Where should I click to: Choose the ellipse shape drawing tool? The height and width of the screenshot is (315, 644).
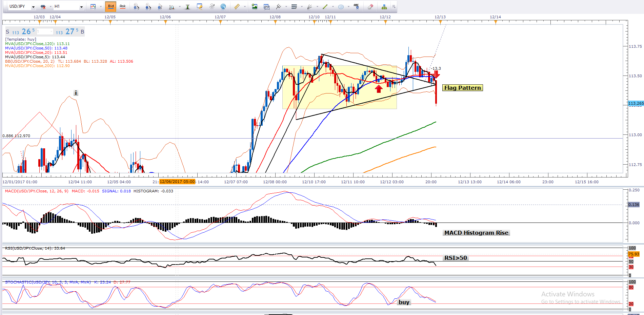pyautogui.click(x=341, y=6)
